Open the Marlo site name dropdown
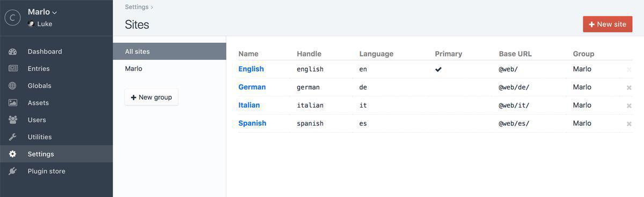The height and width of the screenshot is (197, 644). 42,12
